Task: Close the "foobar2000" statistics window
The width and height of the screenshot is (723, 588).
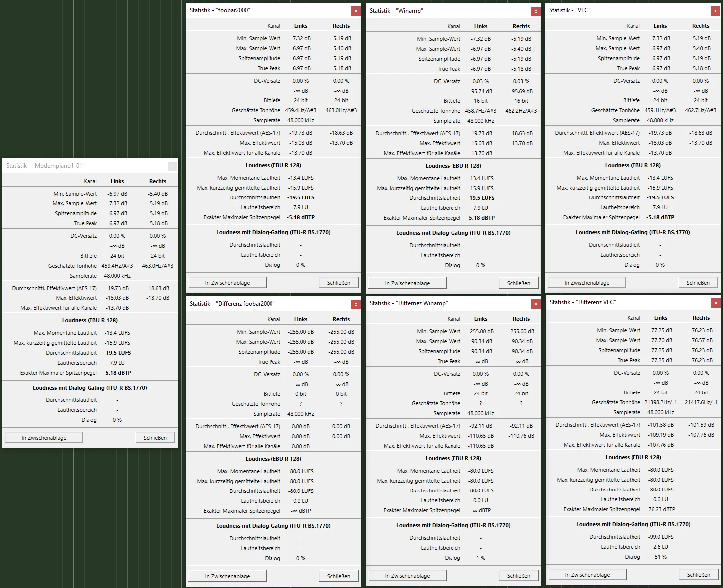Action: 356,11
